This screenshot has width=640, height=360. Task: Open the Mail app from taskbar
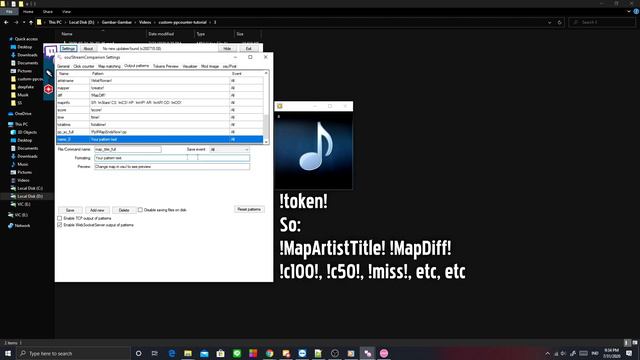coord(204,353)
